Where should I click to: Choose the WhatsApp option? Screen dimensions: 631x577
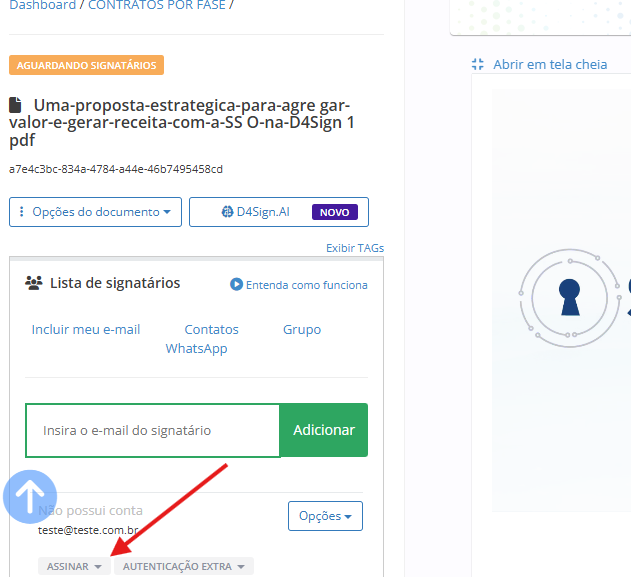[196, 348]
